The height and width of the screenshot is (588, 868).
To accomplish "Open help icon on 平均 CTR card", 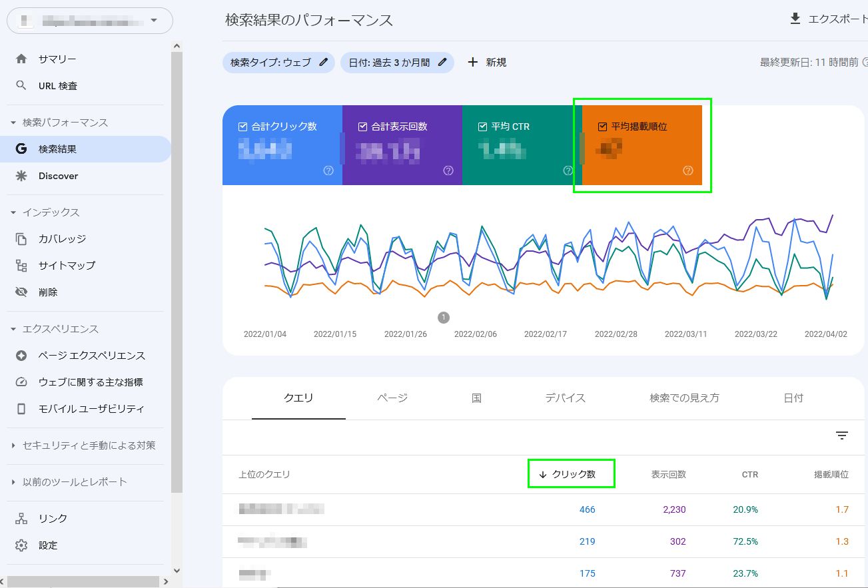I will tap(568, 170).
